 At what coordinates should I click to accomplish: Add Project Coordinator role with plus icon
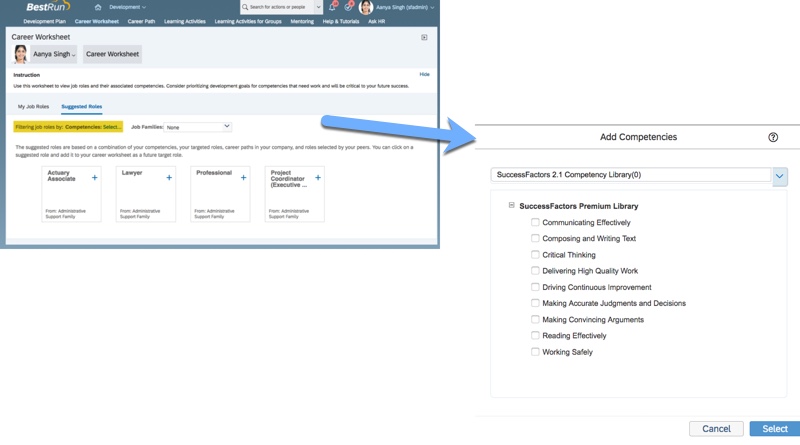tap(318, 178)
